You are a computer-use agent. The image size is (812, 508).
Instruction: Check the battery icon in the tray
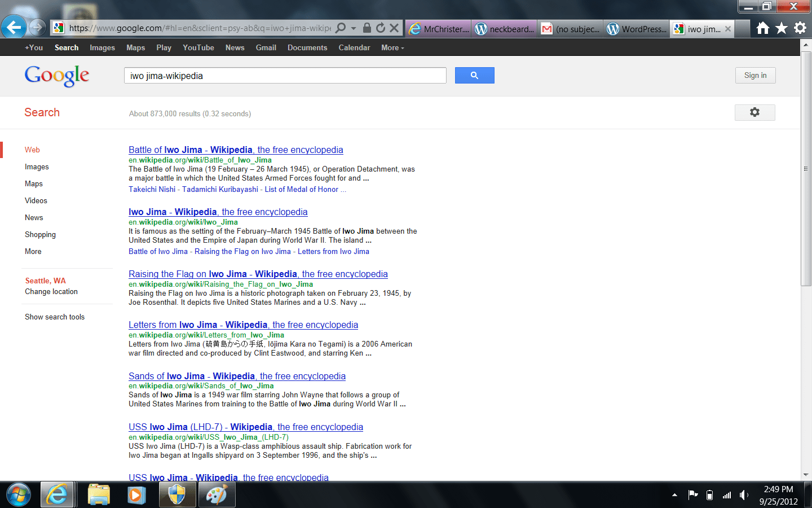[710, 495]
